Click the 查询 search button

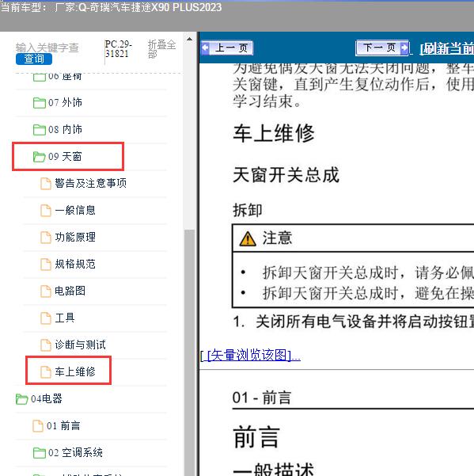[34, 59]
